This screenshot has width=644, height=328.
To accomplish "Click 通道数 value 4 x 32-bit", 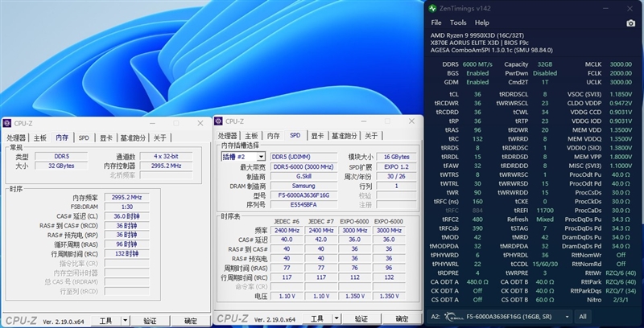I will point(167,156).
